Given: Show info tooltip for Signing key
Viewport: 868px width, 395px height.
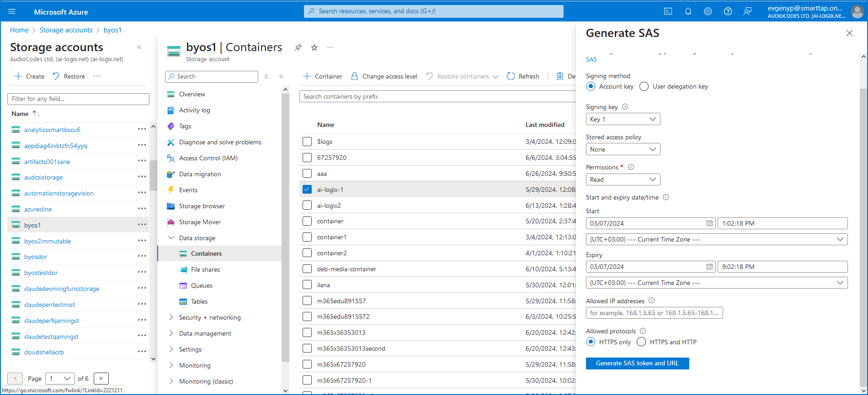Looking at the screenshot, I should [625, 107].
